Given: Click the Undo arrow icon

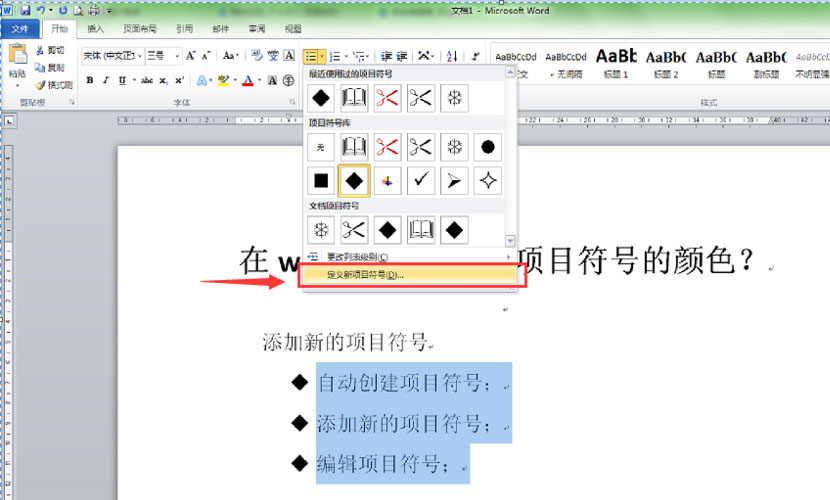Looking at the screenshot, I should [x=40, y=10].
